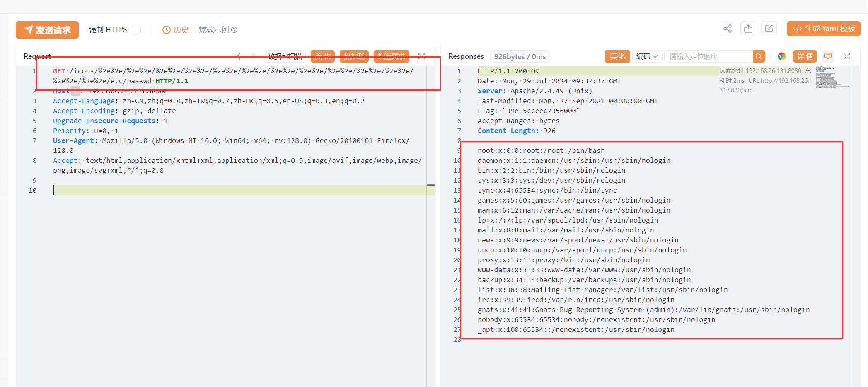This screenshot has width=868, height=387.
Task: Click the Upgrade-Insecure-Requests header line
Action: click(x=110, y=121)
